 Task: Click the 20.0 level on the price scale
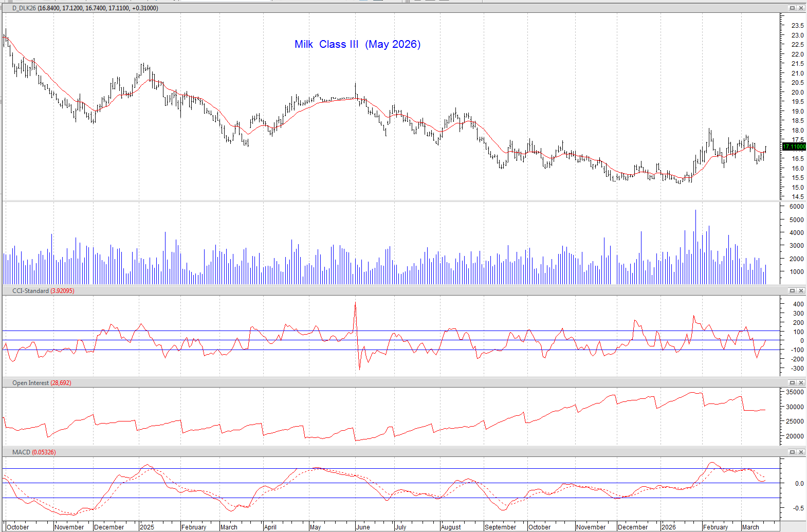pos(797,93)
